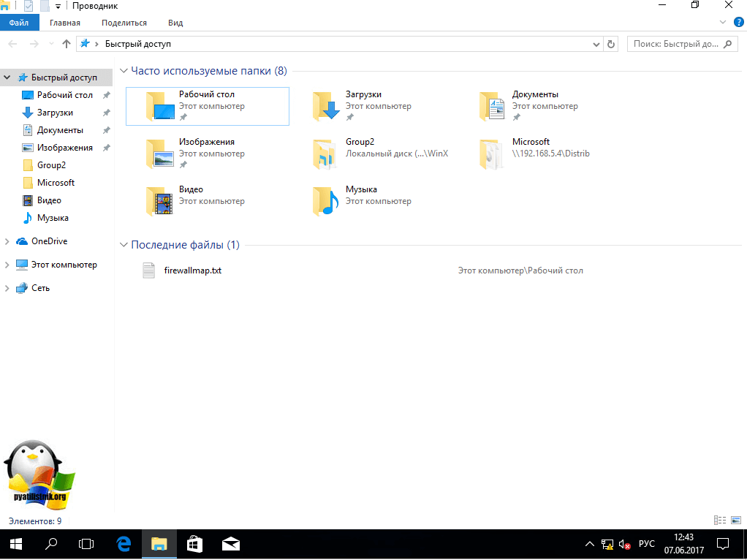
Task: Expand Этот компьютер tree node
Action: tap(7, 265)
